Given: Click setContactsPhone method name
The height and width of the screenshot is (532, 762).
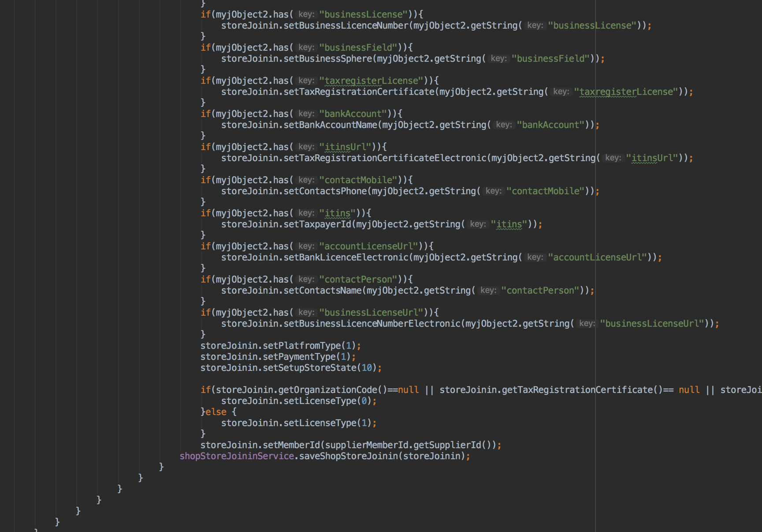Looking at the screenshot, I should tap(325, 191).
